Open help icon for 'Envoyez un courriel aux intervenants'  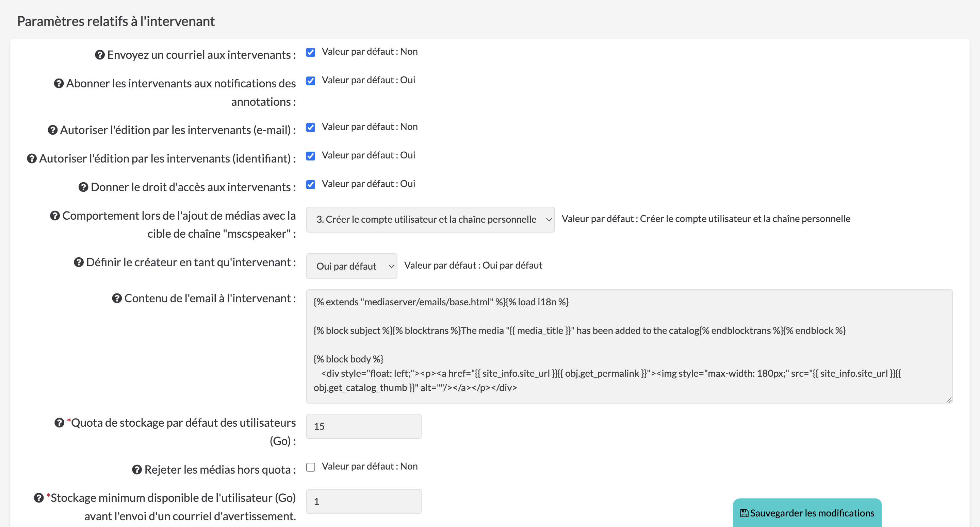(x=100, y=55)
